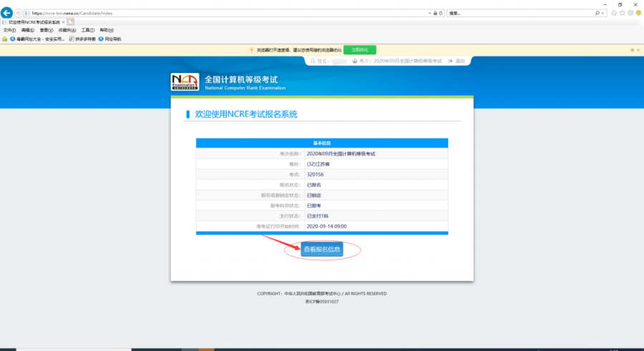Open the 收藏夹(A) menu
The height and width of the screenshot is (351, 644).
(67, 30)
